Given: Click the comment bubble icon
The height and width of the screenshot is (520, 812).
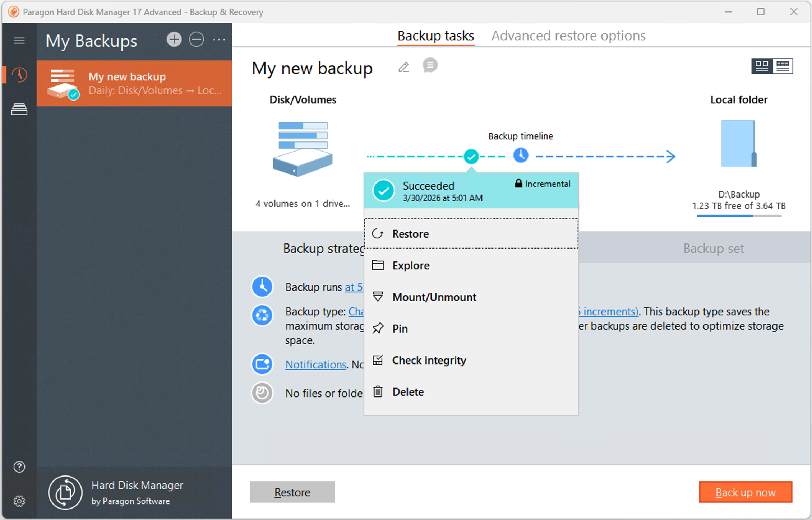Looking at the screenshot, I should click(430, 66).
